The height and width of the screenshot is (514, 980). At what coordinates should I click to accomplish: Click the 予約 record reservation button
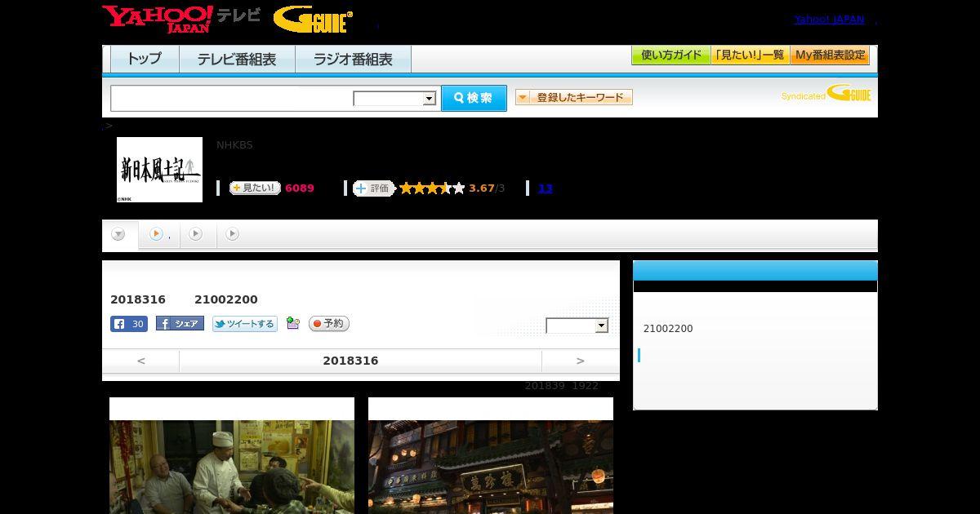(329, 324)
